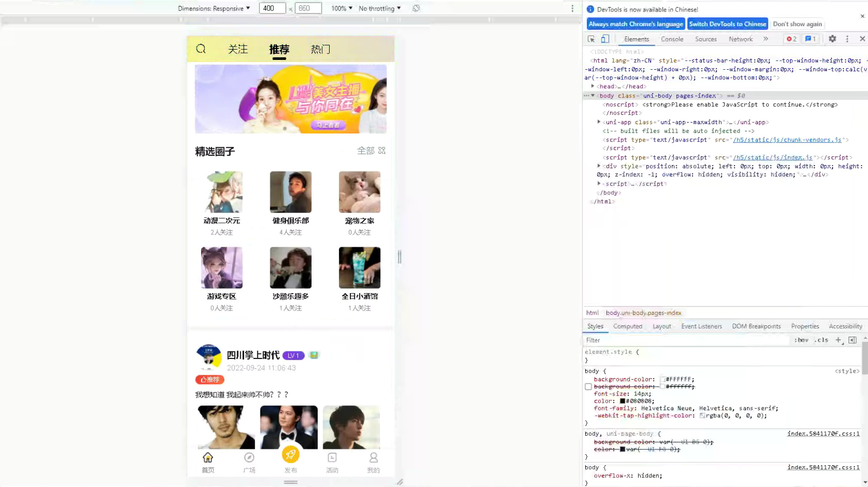868x487 pixels.
Task: Click Switch DevTools to Chinese button
Action: pyautogui.click(x=727, y=24)
